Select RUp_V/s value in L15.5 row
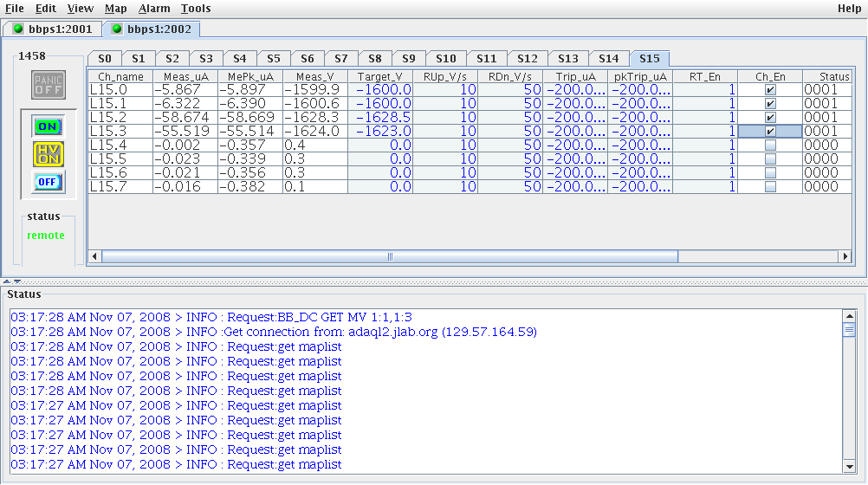Screen dimensions: 868x485 click(x=445, y=158)
